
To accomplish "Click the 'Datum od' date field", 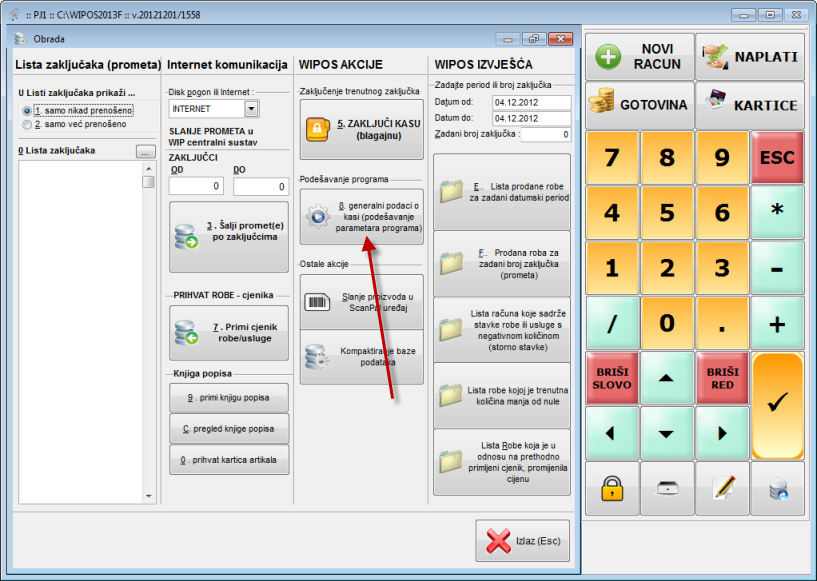I will 530,103.
